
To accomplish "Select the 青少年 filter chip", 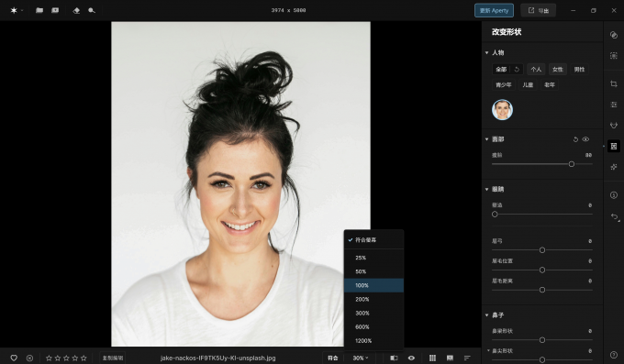I will point(504,84).
